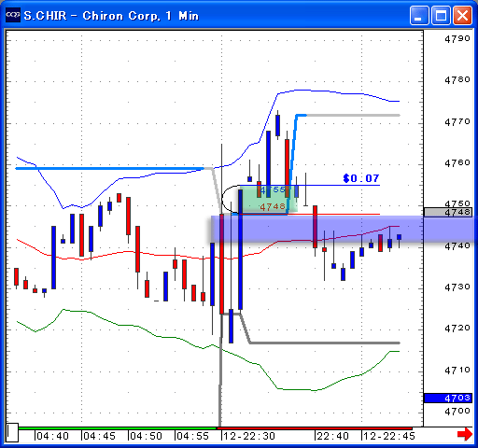Click the 04:55 time axis label
Screen dimensions: 478x448
[192, 436]
